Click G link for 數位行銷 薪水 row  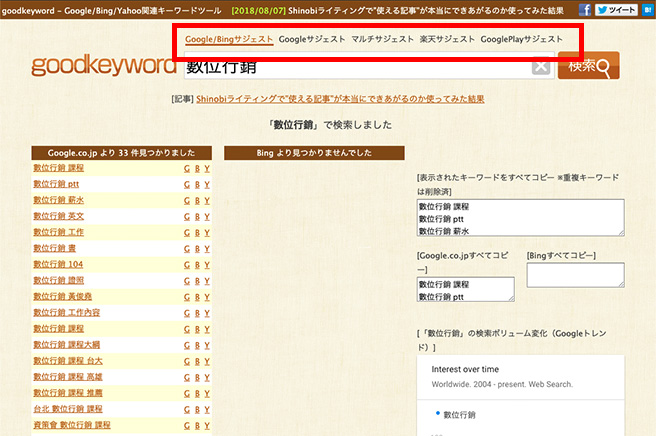pos(187,201)
